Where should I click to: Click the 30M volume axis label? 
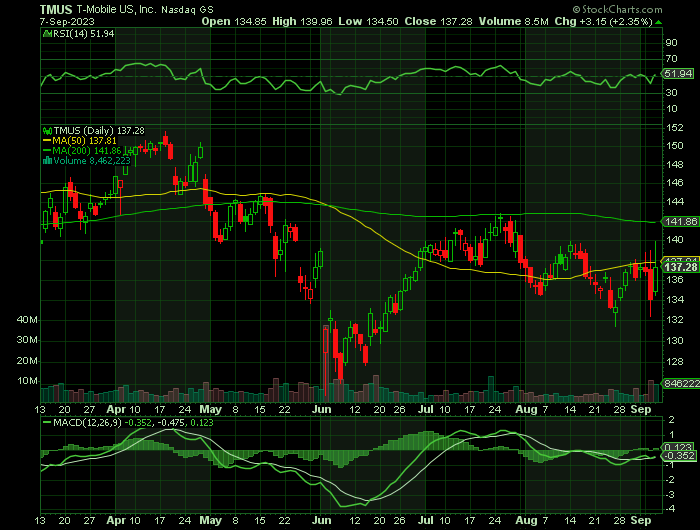pyautogui.click(x=27, y=340)
